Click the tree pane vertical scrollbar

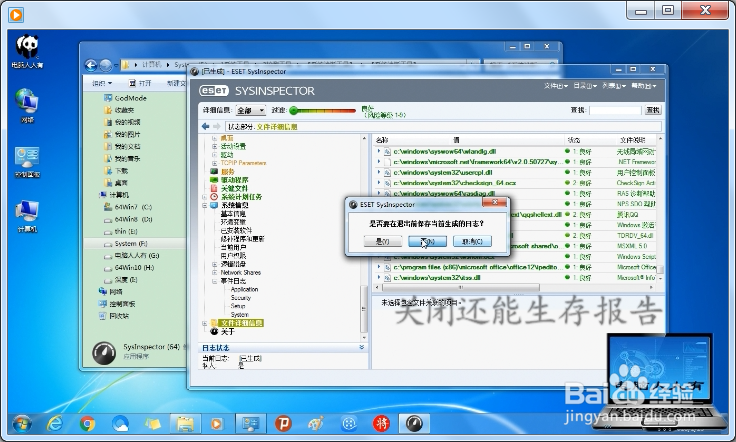[x=364, y=309]
